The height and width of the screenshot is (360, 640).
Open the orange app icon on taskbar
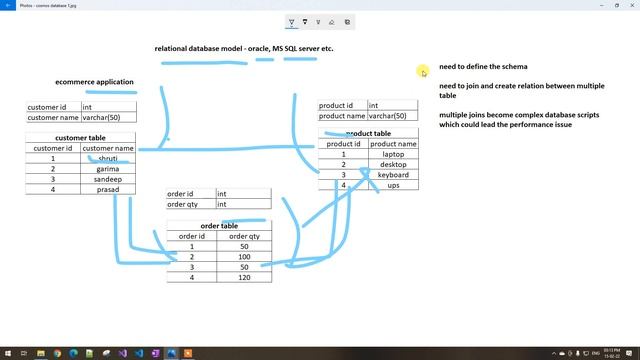(x=188, y=353)
